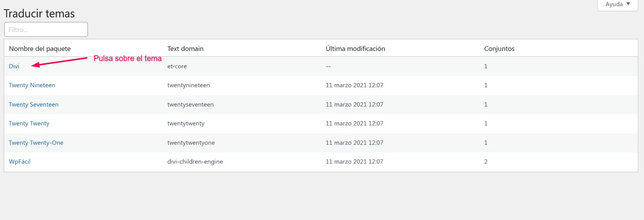Screen dimensions: 644x220
Task: Open the Twenty Twenty-One theme link
Action: pos(36,143)
